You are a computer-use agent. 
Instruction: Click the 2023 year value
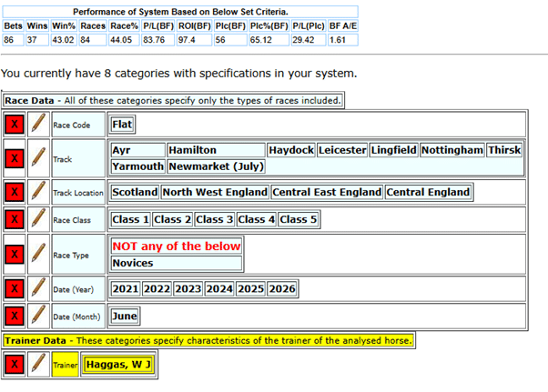[x=188, y=288]
